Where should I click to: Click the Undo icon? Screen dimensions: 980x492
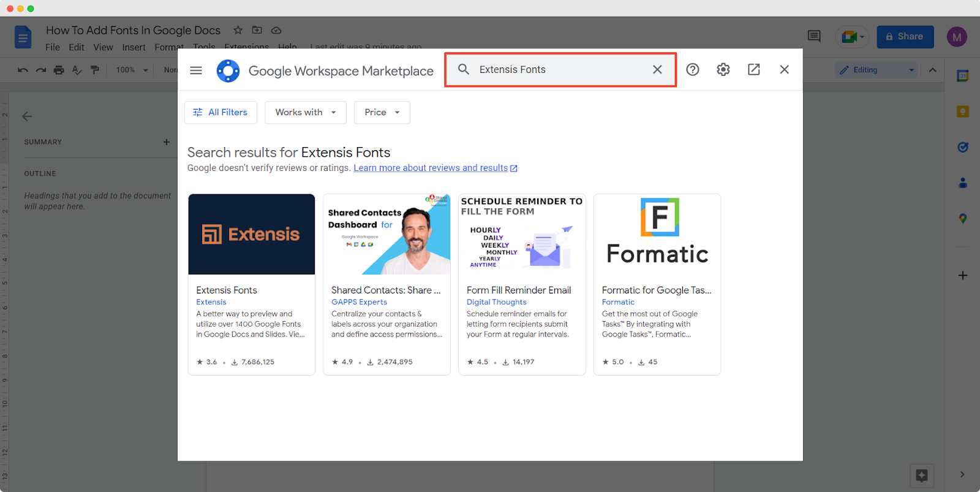tap(23, 70)
